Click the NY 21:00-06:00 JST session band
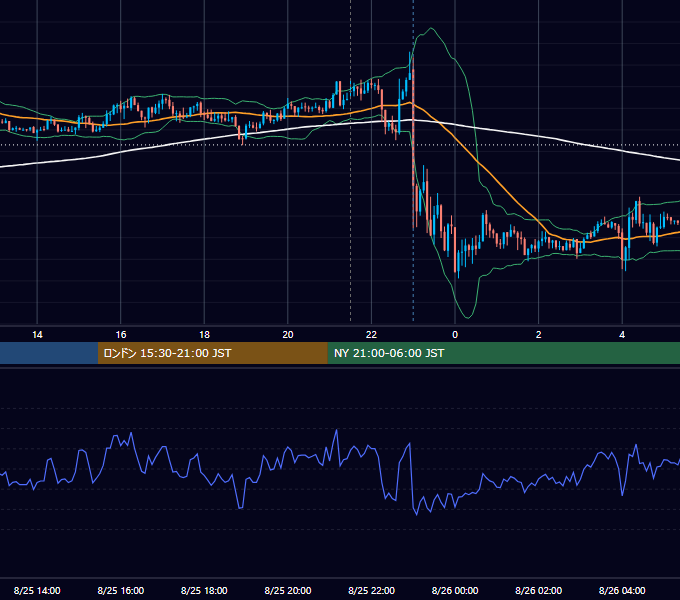The width and height of the screenshot is (680, 600). coord(503,353)
